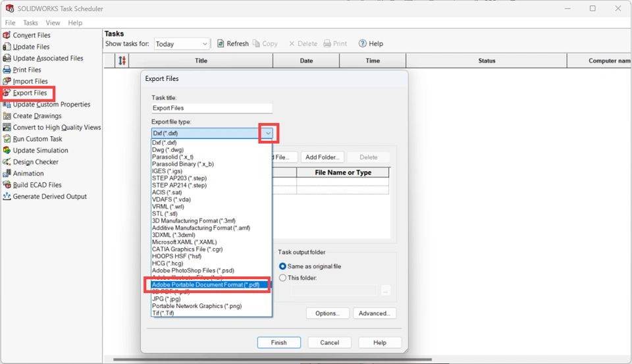Collapse the Export file type dropdown arrow

(268, 133)
